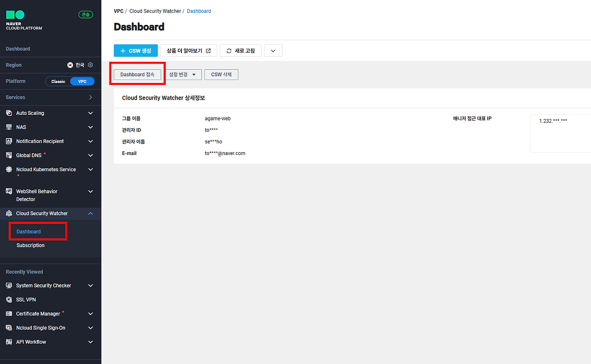Click the Auto Scaling service icon
Screen dimensions: 591x364
tap(9, 113)
